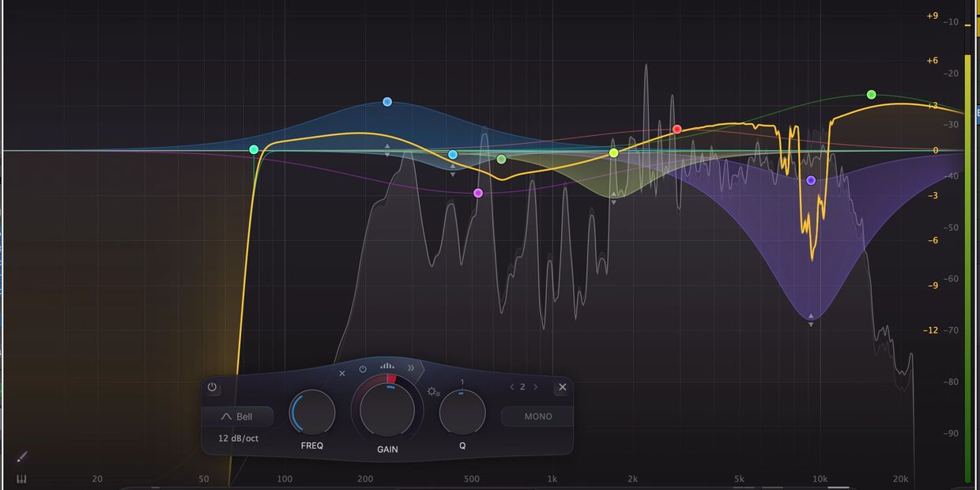Open the Bell filter shape dropdown
The width and height of the screenshot is (980, 490).
pos(237,416)
